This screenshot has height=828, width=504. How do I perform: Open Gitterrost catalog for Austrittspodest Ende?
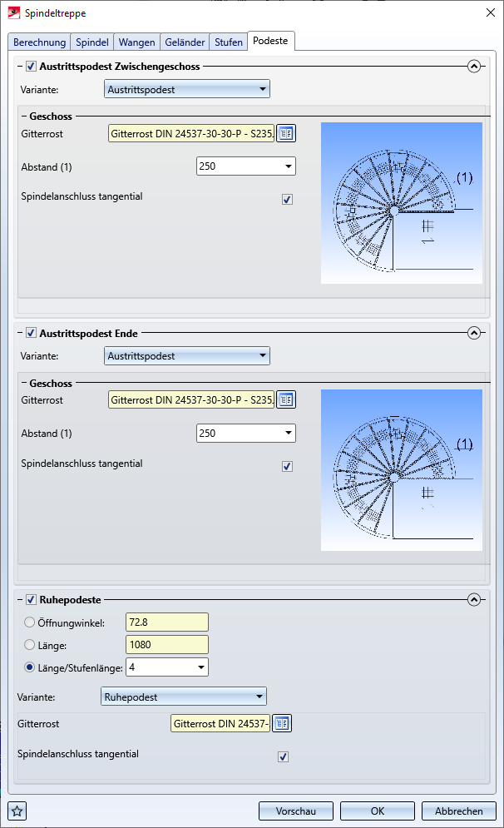286,400
